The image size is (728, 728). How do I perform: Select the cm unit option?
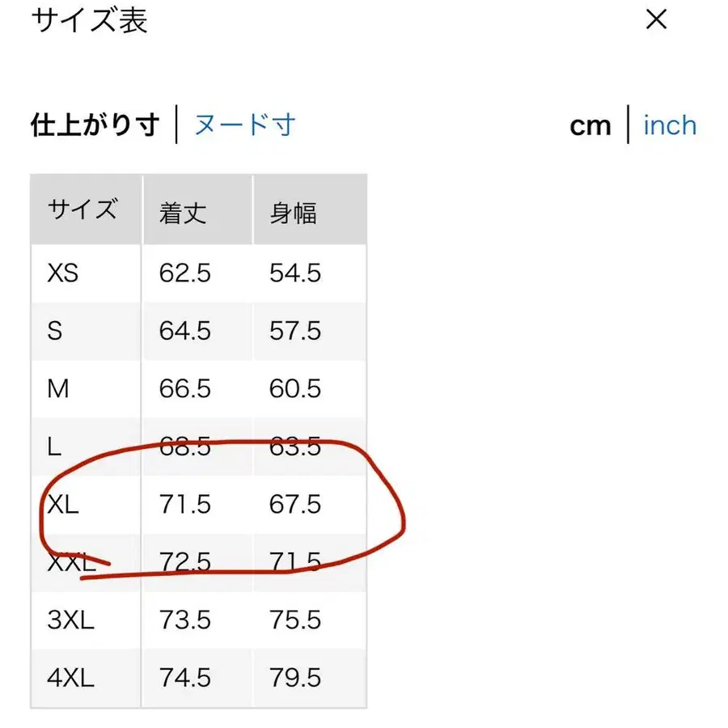click(x=590, y=125)
